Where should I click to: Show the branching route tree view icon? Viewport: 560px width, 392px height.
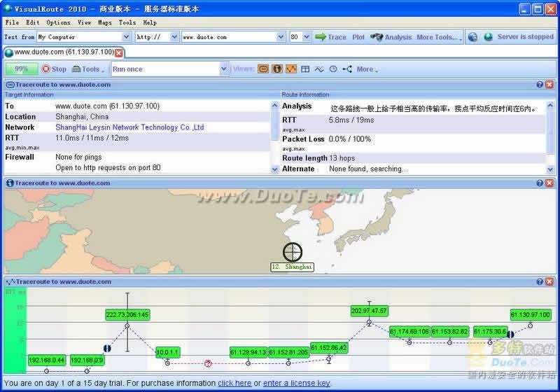[346, 69]
